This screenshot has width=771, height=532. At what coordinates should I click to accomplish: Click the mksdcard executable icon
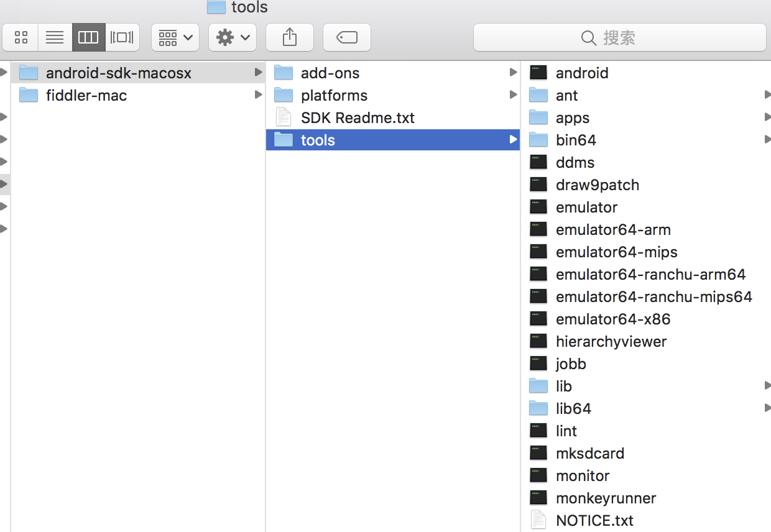[538, 453]
